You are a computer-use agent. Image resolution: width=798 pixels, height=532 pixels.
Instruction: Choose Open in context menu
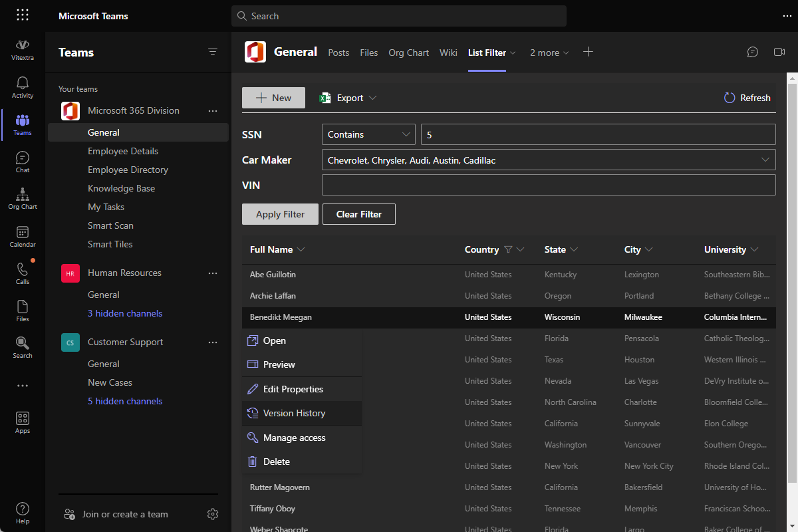pos(303,340)
